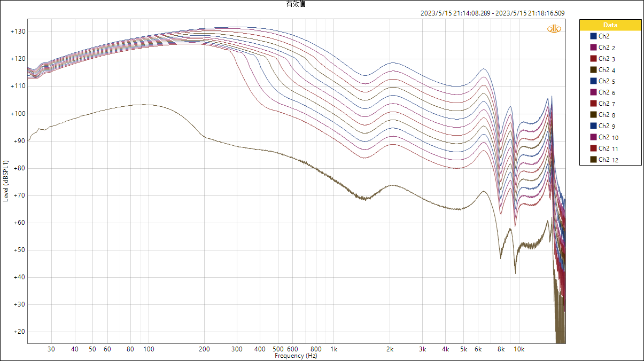Click the color swatch beside Ch2 2
This screenshot has height=361, width=644.
(x=593, y=48)
